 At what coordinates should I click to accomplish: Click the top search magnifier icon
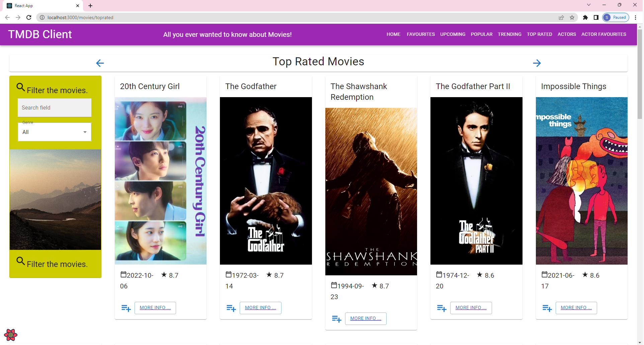[x=21, y=87]
